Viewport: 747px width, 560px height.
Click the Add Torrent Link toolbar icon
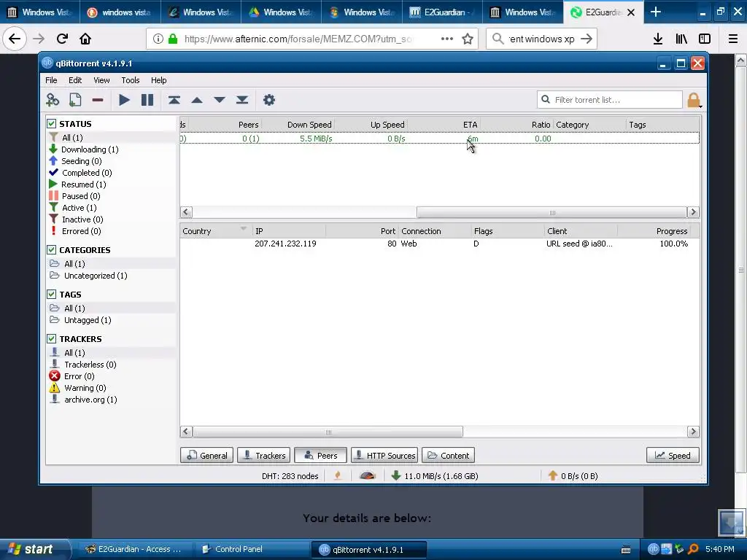[53, 100]
